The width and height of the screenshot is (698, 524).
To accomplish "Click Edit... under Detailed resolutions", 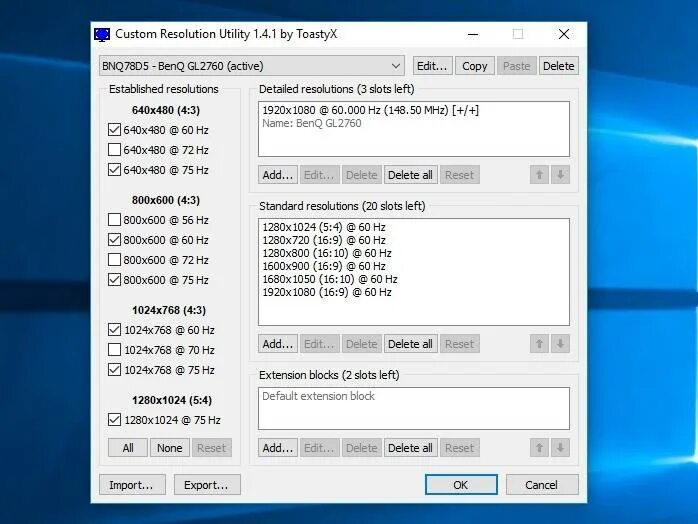I will pos(319,175).
